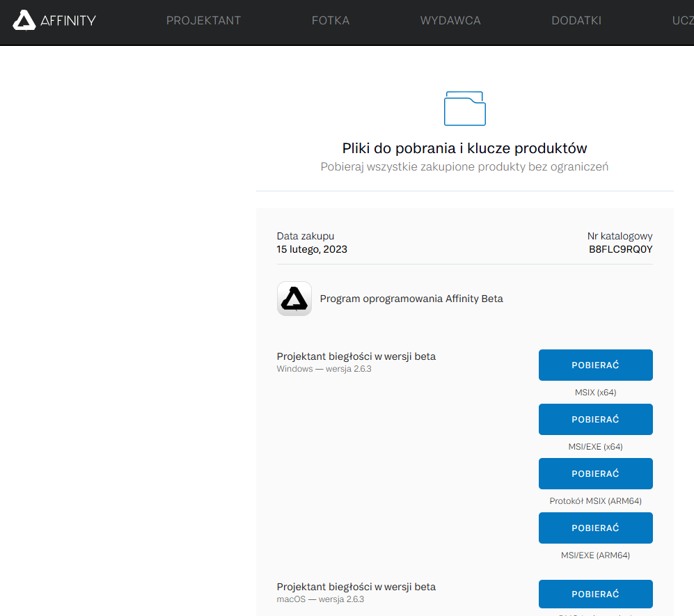Screen dimensions: 694x616
Task: Click 'Program oprogramowania Affinity Beta' title
Action: click(411, 299)
